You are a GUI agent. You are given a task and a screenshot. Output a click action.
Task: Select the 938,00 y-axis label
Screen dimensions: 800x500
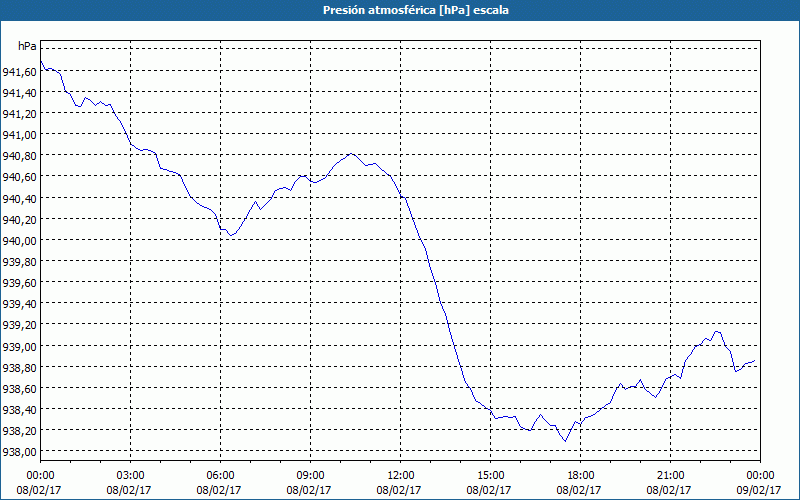(19, 452)
